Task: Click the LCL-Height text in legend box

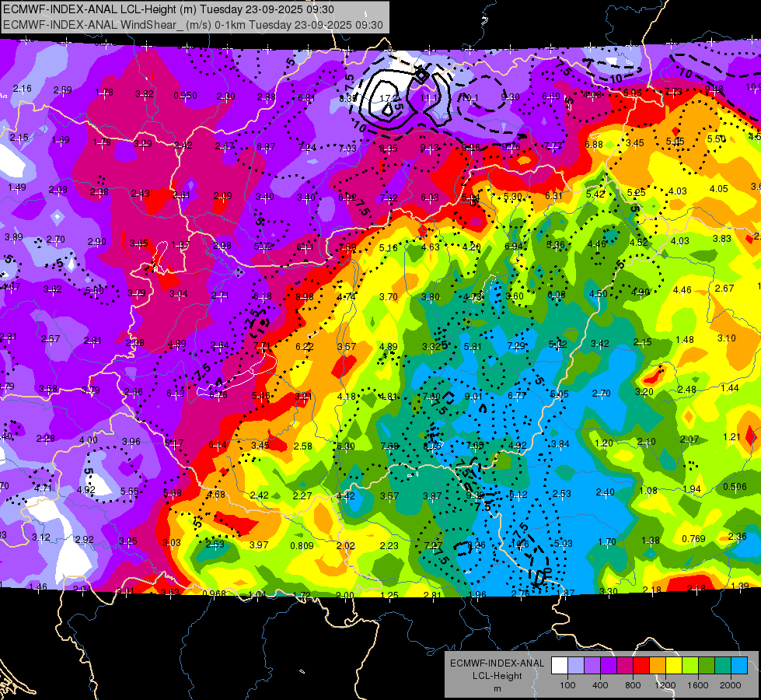Action: pos(497,676)
